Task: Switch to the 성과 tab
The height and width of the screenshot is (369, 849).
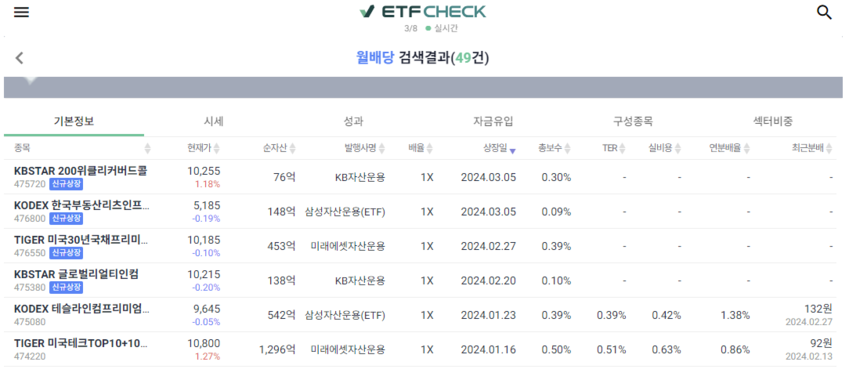Action: (x=354, y=121)
